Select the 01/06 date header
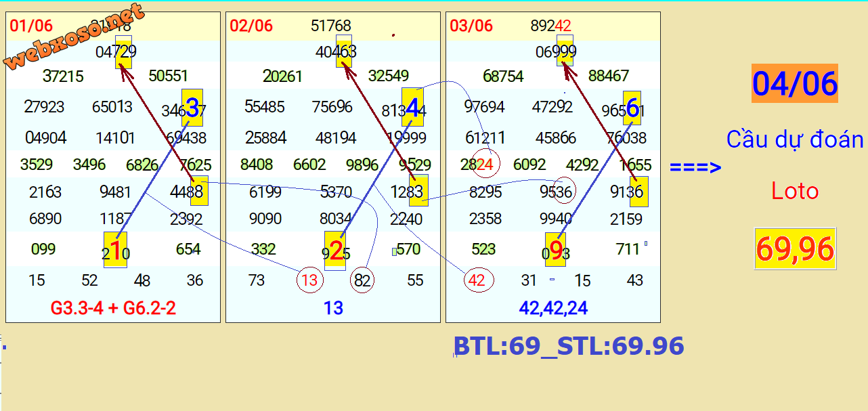868x411 pixels. pos(31,26)
